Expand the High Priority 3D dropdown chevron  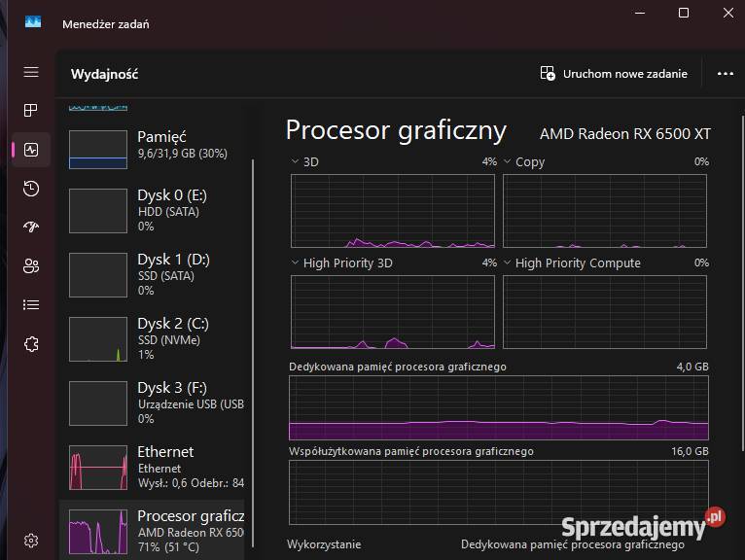(295, 262)
